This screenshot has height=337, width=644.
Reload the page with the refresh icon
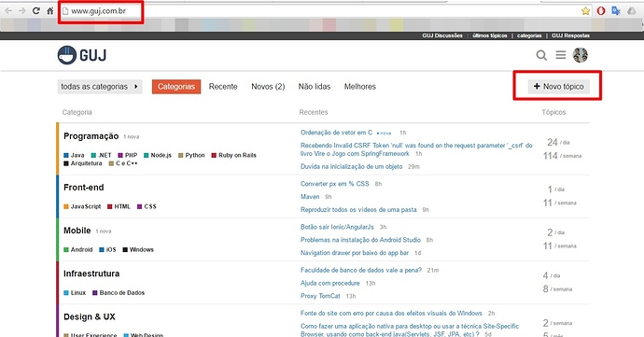pos(36,10)
